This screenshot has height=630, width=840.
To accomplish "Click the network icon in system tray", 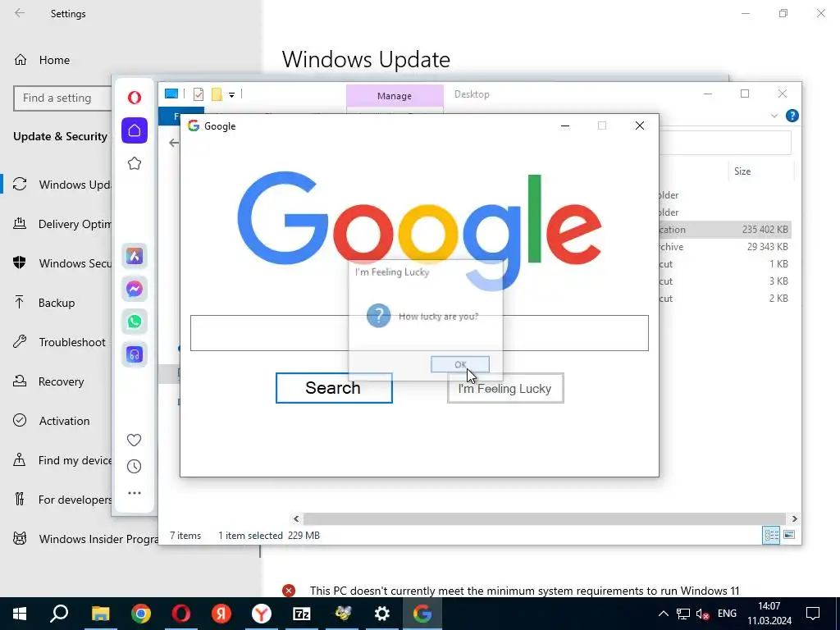I will [683, 614].
